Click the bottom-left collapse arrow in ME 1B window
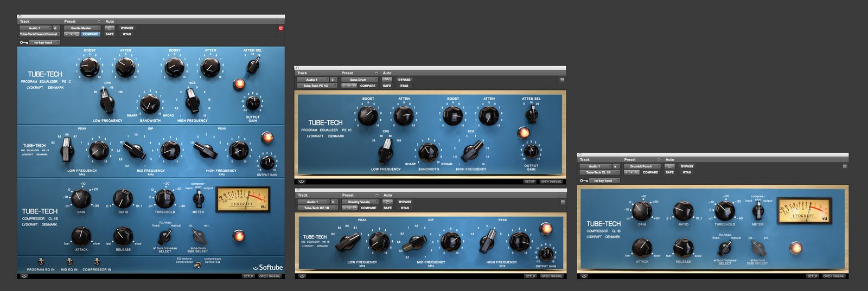This screenshot has height=291, width=868. pyautogui.click(x=302, y=276)
